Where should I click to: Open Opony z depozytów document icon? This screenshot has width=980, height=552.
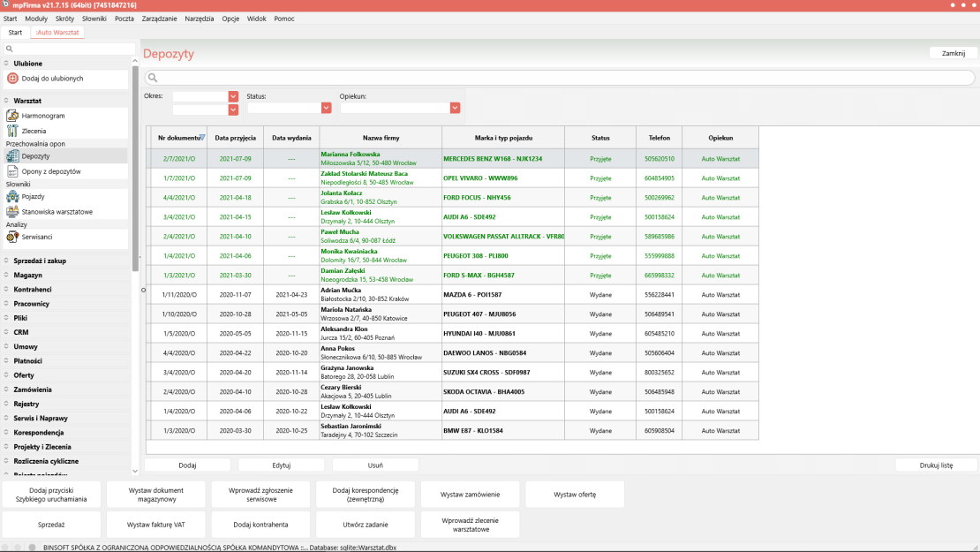pos(12,170)
